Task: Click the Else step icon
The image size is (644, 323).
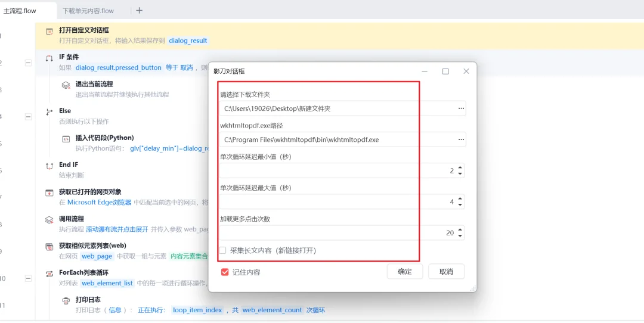Action: coord(49,111)
